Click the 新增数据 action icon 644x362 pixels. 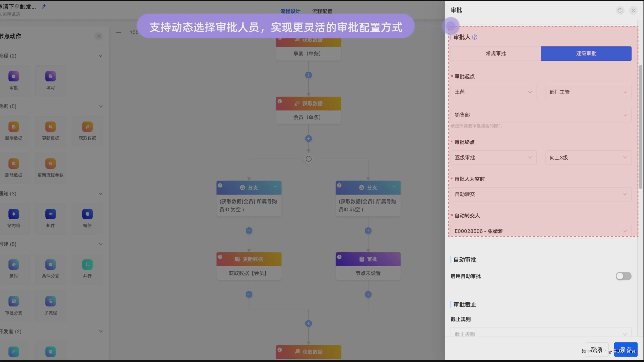click(x=13, y=127)
